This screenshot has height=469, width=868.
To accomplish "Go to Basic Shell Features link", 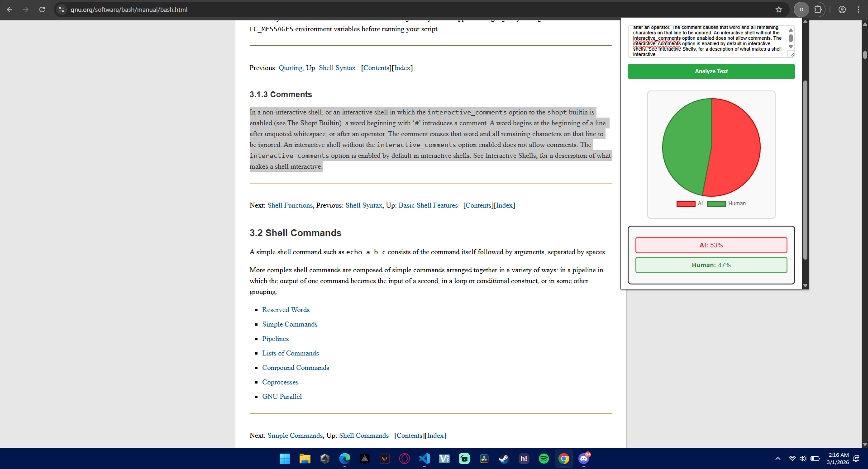I will pos(428,205).
